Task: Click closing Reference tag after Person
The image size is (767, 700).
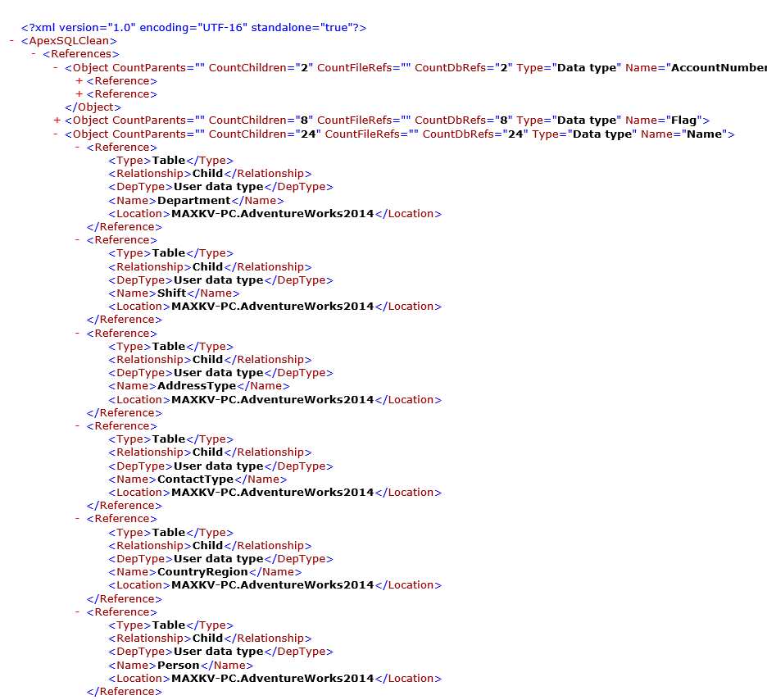Action: point(125,692)
